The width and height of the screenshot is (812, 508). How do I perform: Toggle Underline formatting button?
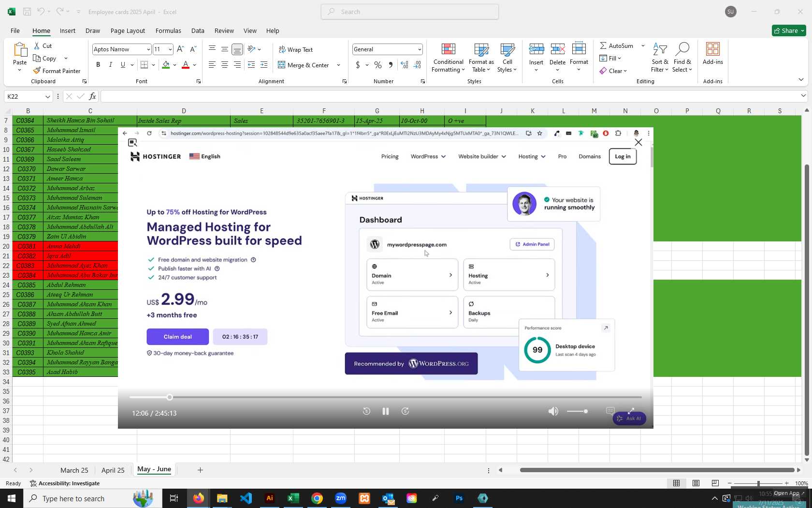123,65
